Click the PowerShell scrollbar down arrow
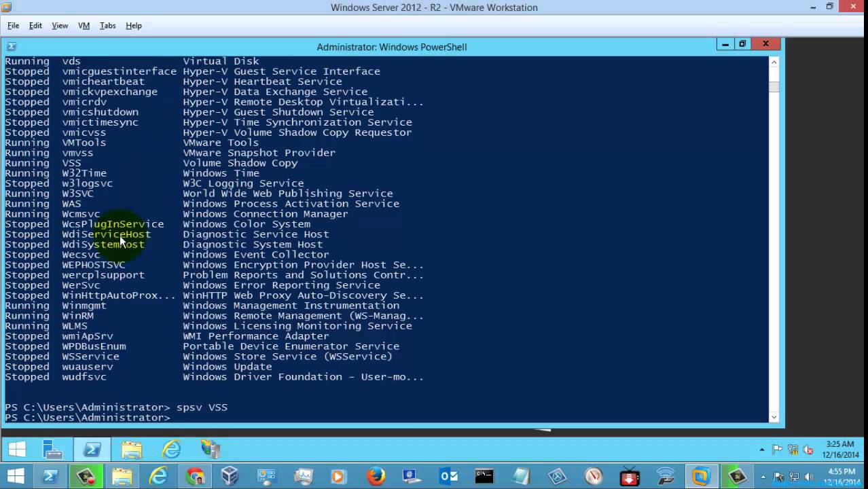Viewport: 868px width, 489px height. pyautogui.click(x=774, y=417)
